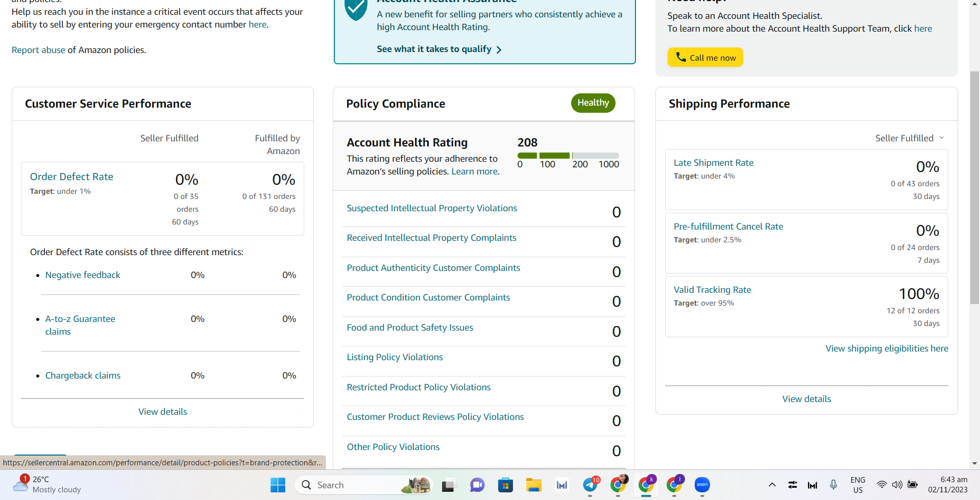Open Task View from the taskbar

click(448, 485)
